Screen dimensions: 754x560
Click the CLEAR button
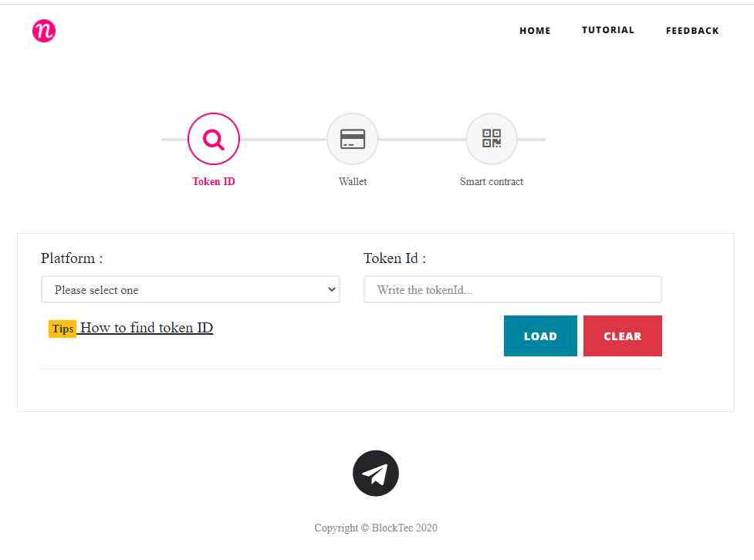coord(623,336)
